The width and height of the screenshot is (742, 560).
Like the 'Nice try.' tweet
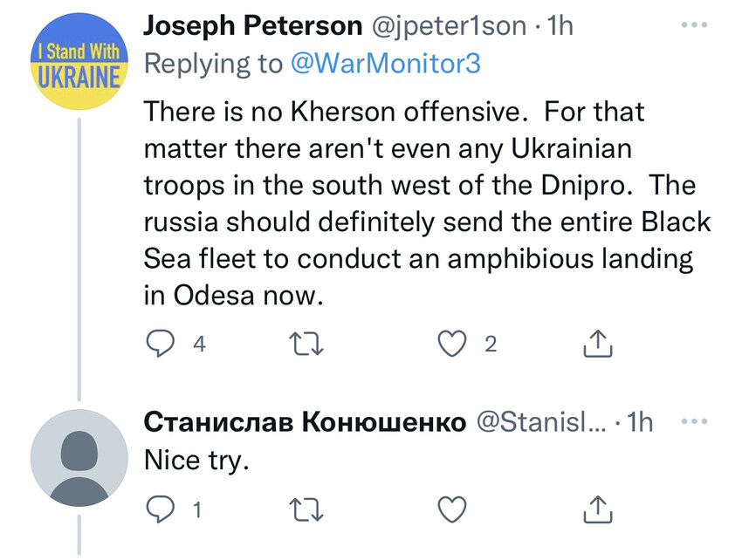tap(453, 509)
